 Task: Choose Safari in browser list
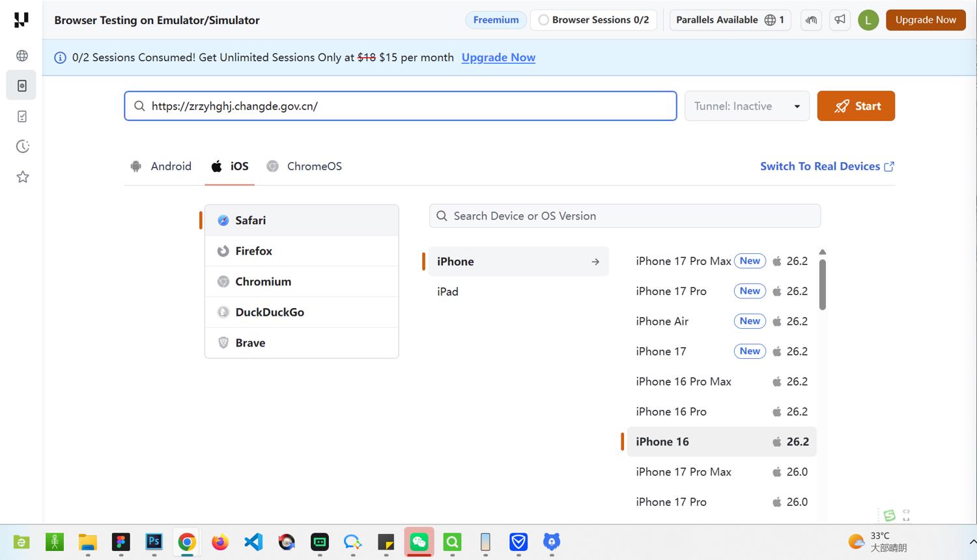(302, 220)
